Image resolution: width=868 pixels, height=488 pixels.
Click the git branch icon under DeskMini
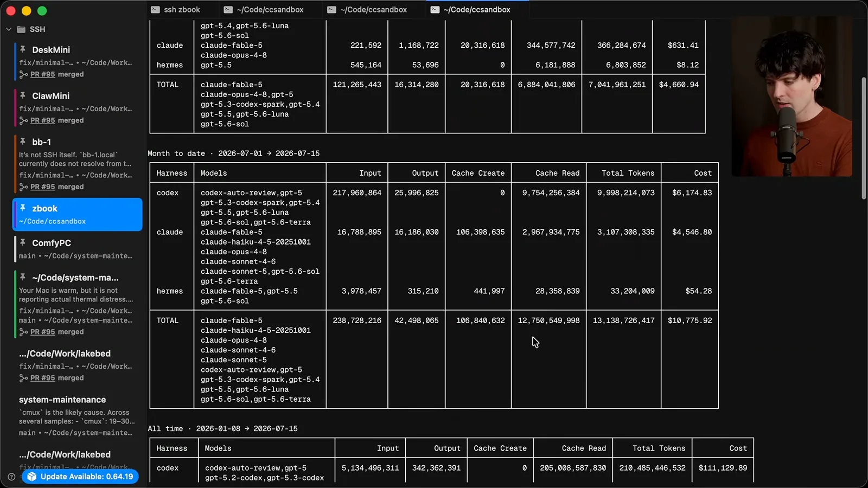pos(23,75)
